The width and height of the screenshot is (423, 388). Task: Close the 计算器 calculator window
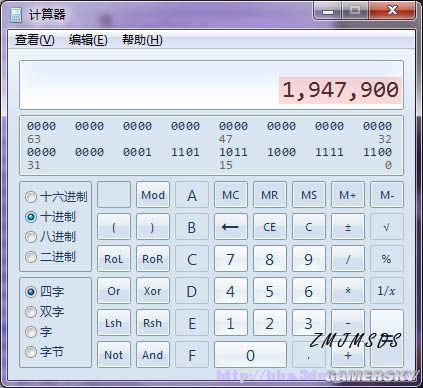point(392,10)
